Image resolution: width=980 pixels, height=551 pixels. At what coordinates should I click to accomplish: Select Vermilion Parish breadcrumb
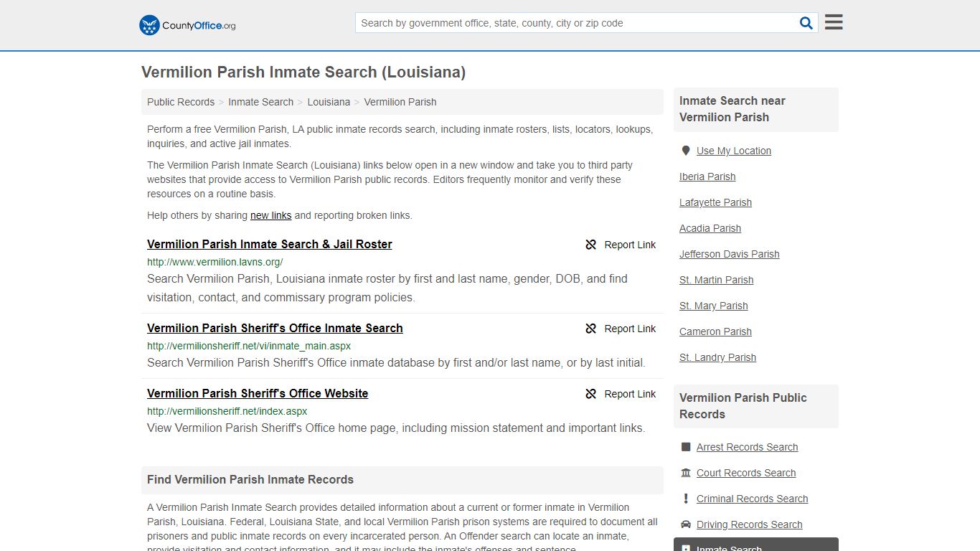click(400, 102)
